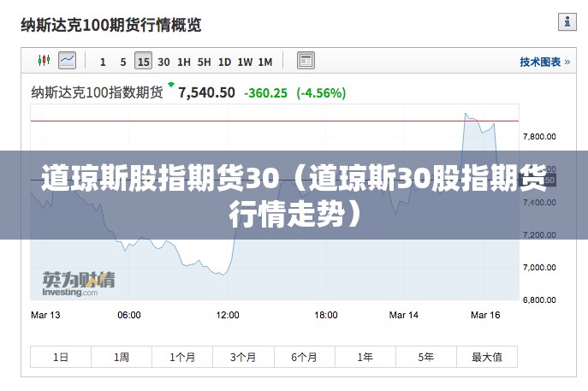Show the 1个月 time range
The width and height of the screenshot is (588, 391).
(182, 357)
